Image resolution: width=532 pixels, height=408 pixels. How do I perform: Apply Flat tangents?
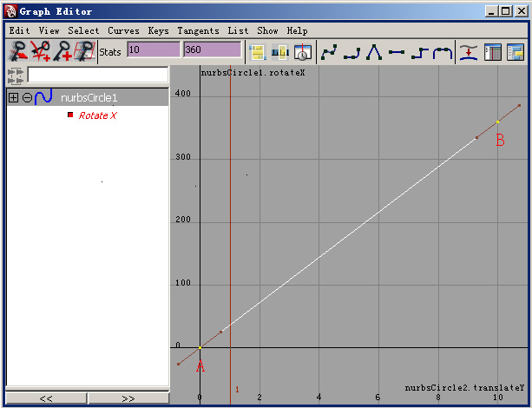[397, 52]
